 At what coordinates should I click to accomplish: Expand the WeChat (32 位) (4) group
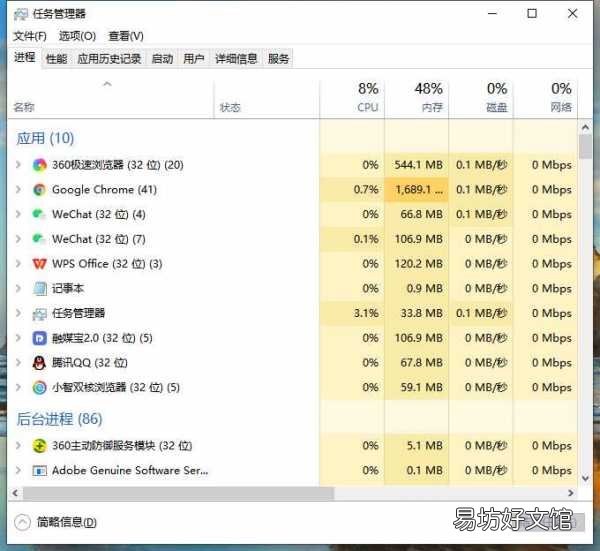click(18, 214)
